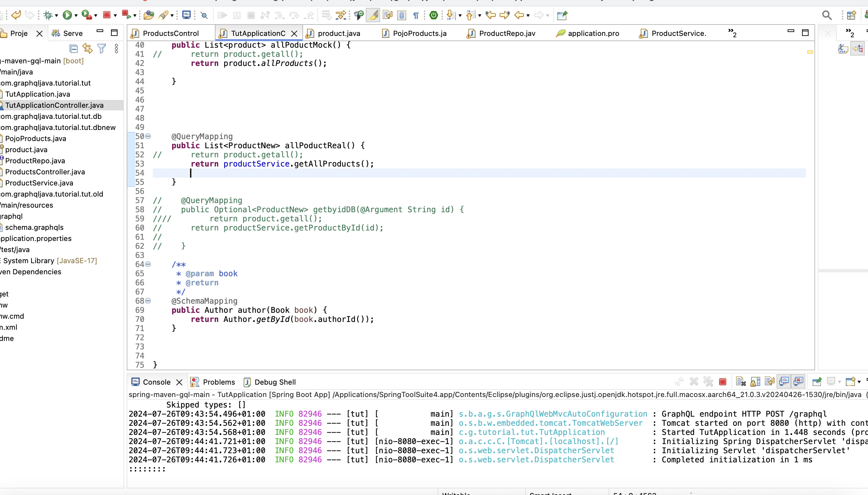The height and width of the screenshot is (495, 868).
Task: Toggle Show Whitespace Characters pilcrow icon
Action: pyautogui.click(x=416, y=15)
